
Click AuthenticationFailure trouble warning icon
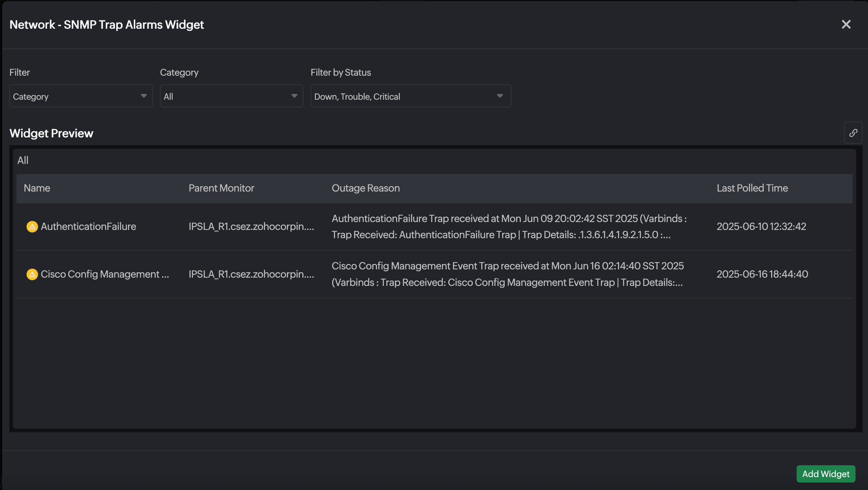click(x=32, y=227)
